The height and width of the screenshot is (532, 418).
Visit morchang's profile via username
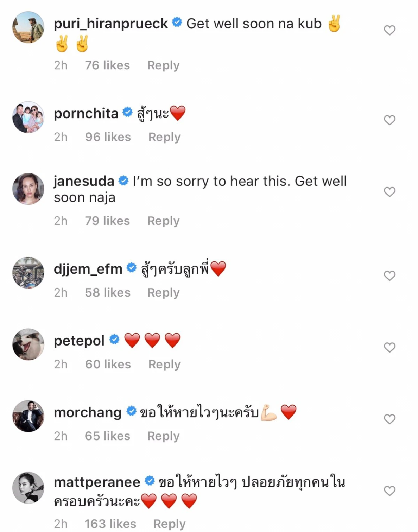pyautogui.click(x=87, y=413)
